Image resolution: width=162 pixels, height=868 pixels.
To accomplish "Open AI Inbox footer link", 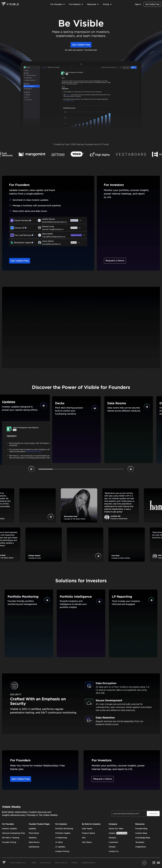I will [x=59, y=842].
